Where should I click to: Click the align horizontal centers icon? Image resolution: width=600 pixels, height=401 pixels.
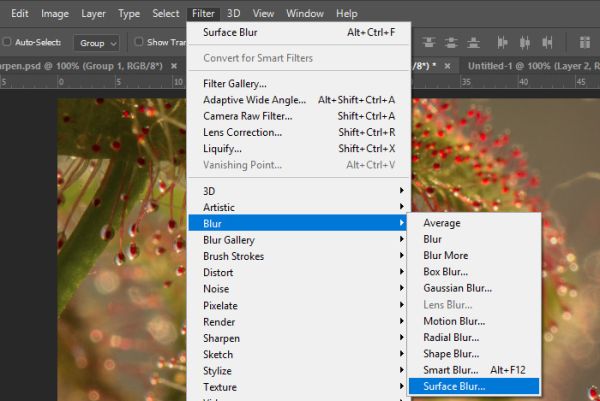click(525, 42)
